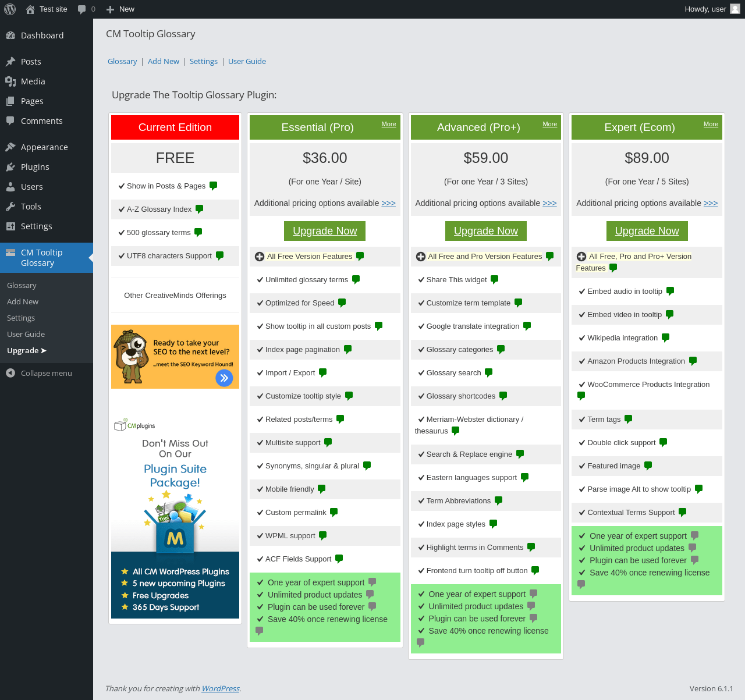
Task: Open additional pricing options under $36.00
Action: 389,203
